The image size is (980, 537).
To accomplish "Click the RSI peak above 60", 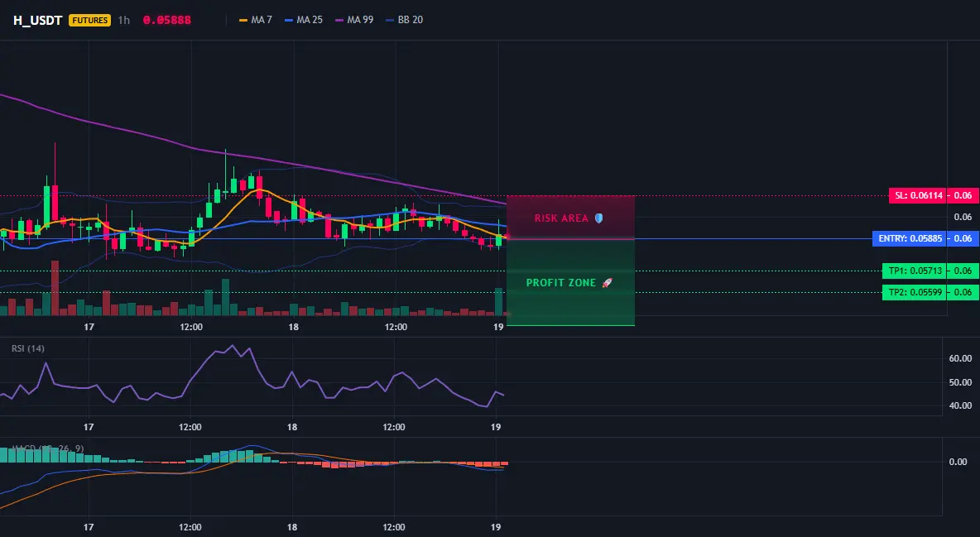I will (233, 346).
